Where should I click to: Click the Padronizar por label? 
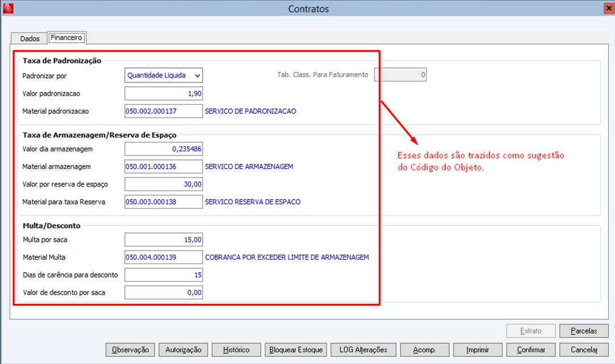[44, 76]
